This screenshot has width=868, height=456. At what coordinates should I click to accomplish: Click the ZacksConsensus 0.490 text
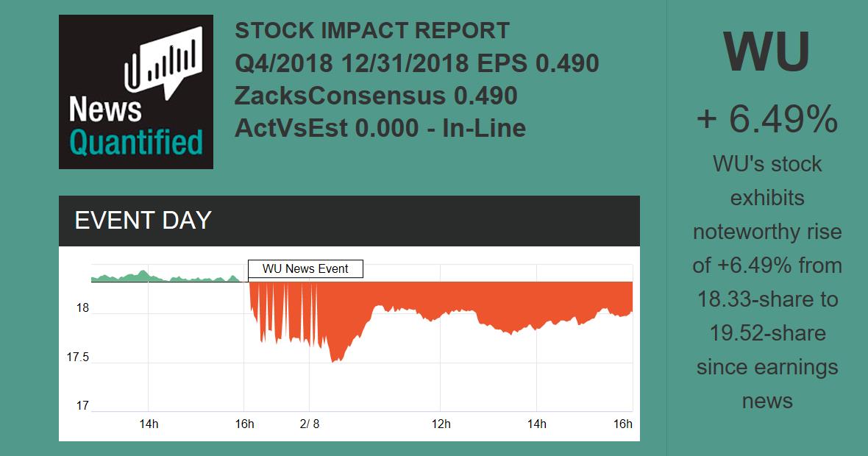pyautogui.click(x=376, y=96)
